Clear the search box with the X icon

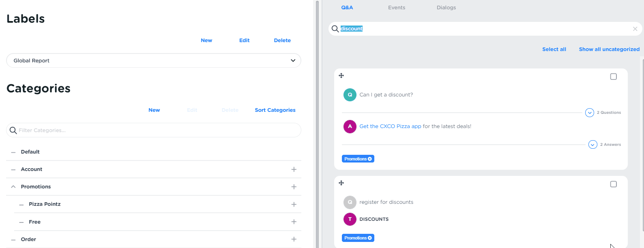(635, 29)
